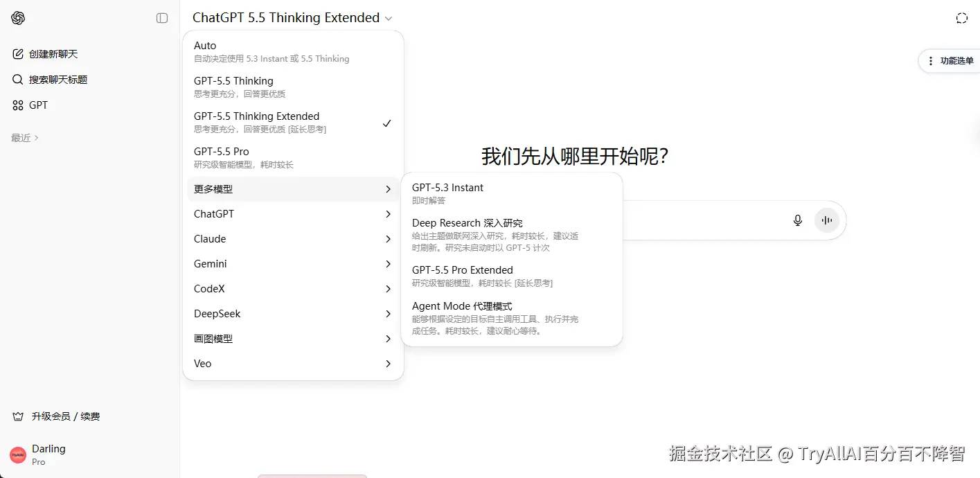Start voice mode with the waveform icon
This screenshot has height=478, width=980.
pos(827,220)
